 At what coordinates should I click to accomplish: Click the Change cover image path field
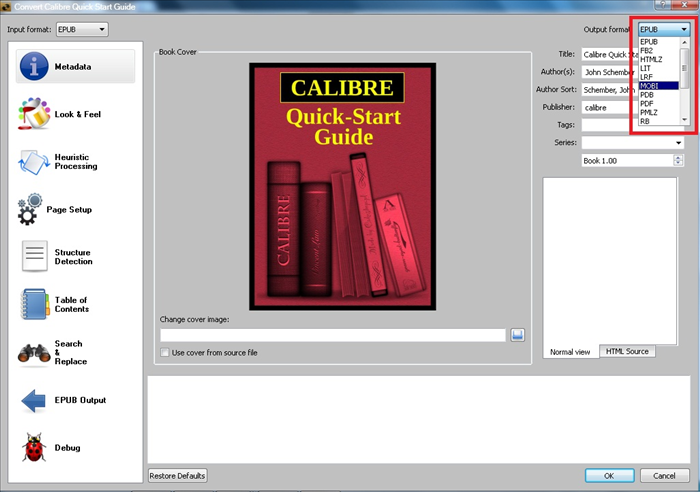tap(333, 335)
